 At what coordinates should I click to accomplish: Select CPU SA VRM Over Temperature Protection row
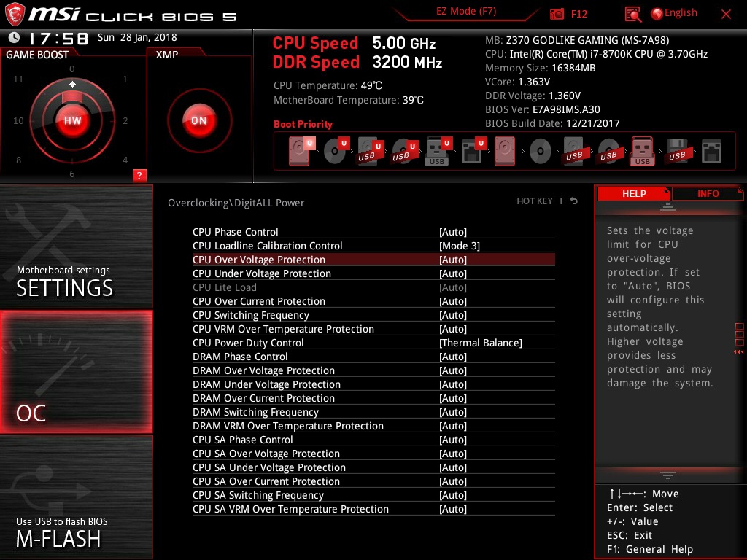(373, 509)
